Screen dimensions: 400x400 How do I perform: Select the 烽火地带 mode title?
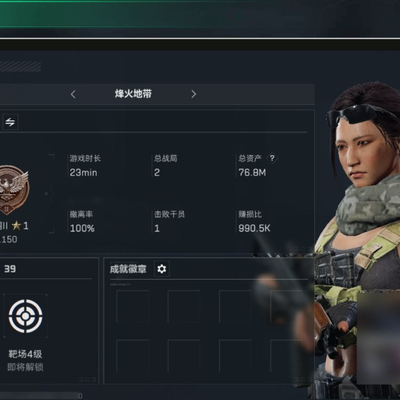pyautogui.click(x=133, y=94)
